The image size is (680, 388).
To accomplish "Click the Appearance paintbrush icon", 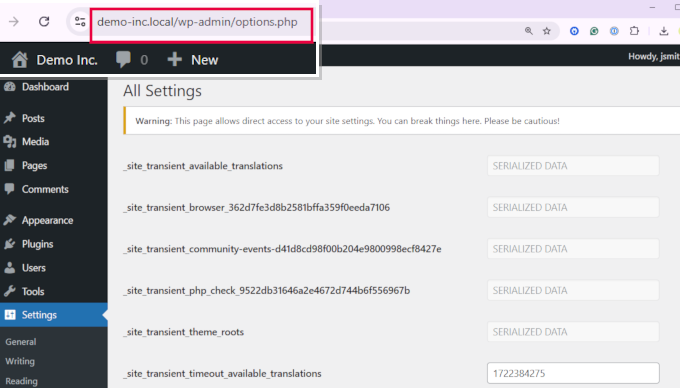I will point(10,220).
